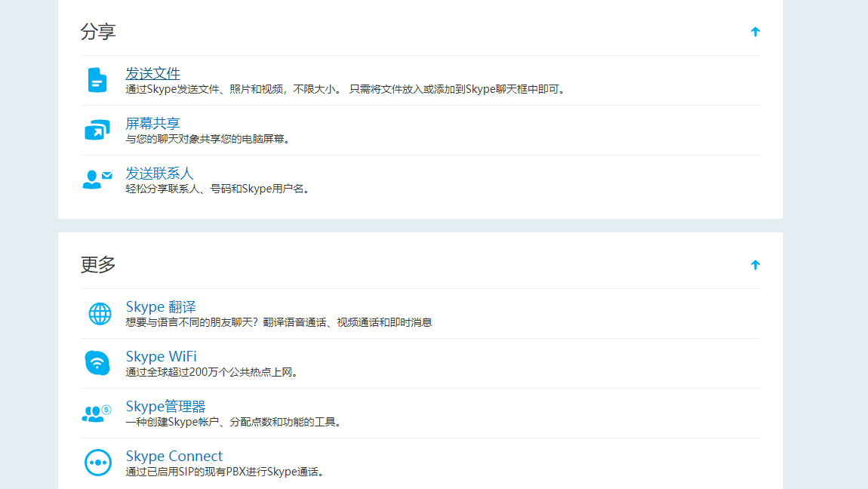Click the Skype管理器 people icon
The height and width of the screenshot is (489, 868).
pos(97,414)
